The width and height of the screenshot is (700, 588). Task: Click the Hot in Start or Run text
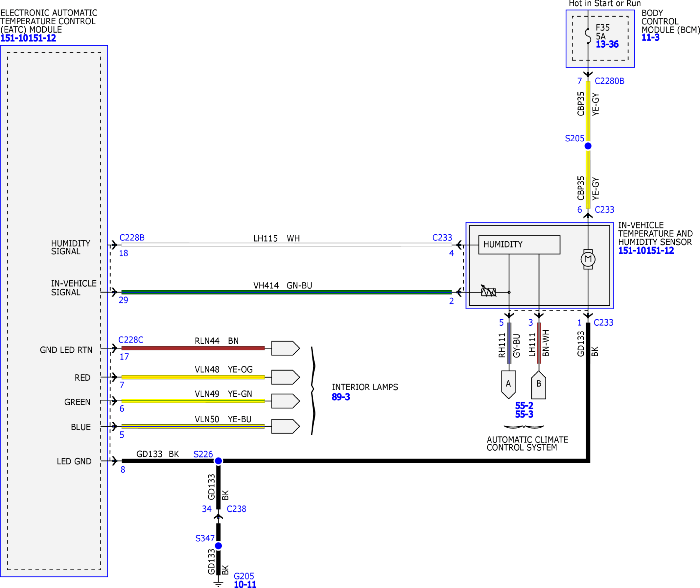(x=605, y=4)
